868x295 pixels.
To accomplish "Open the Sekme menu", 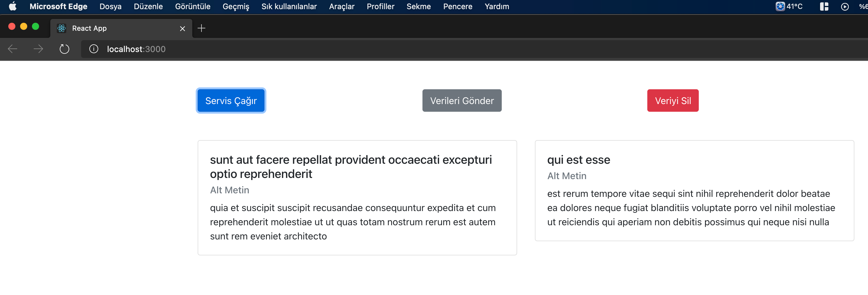I will [419, 7].
